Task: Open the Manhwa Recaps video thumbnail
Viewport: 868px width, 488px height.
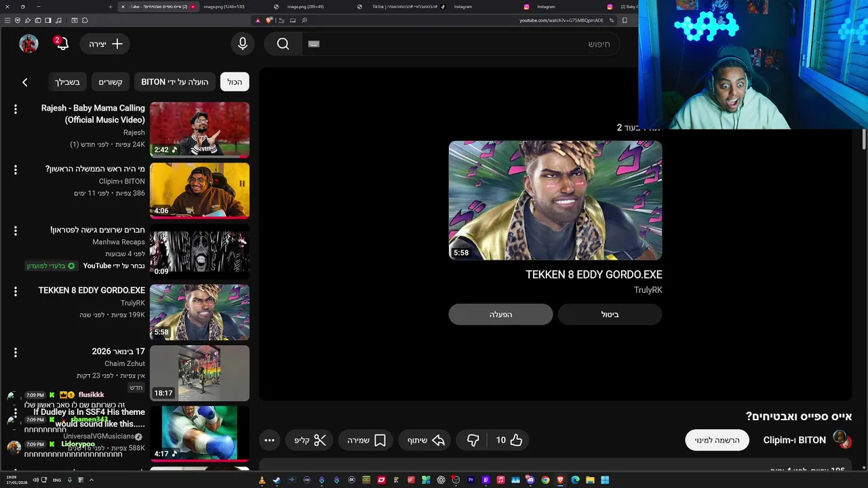Action: click(199, 251)
